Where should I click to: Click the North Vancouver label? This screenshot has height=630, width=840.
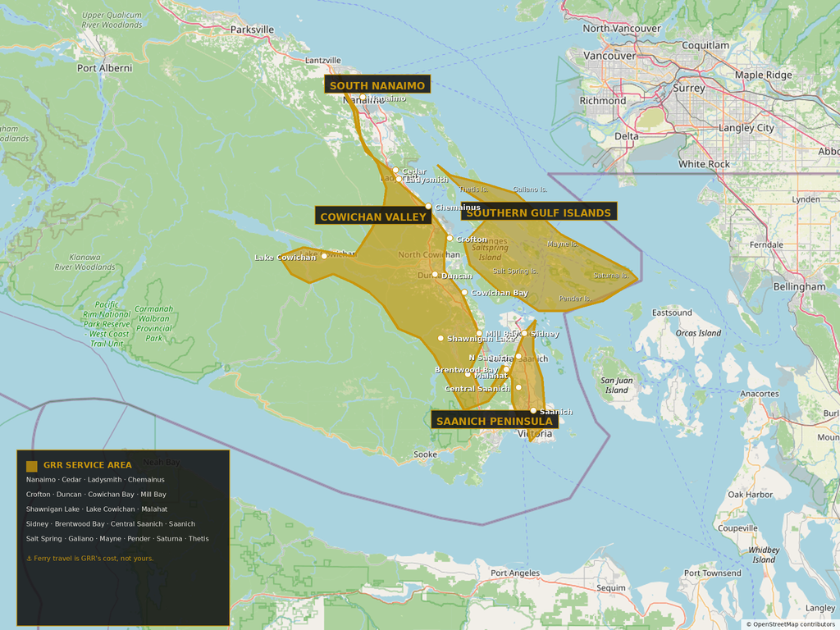pos(622,29)
